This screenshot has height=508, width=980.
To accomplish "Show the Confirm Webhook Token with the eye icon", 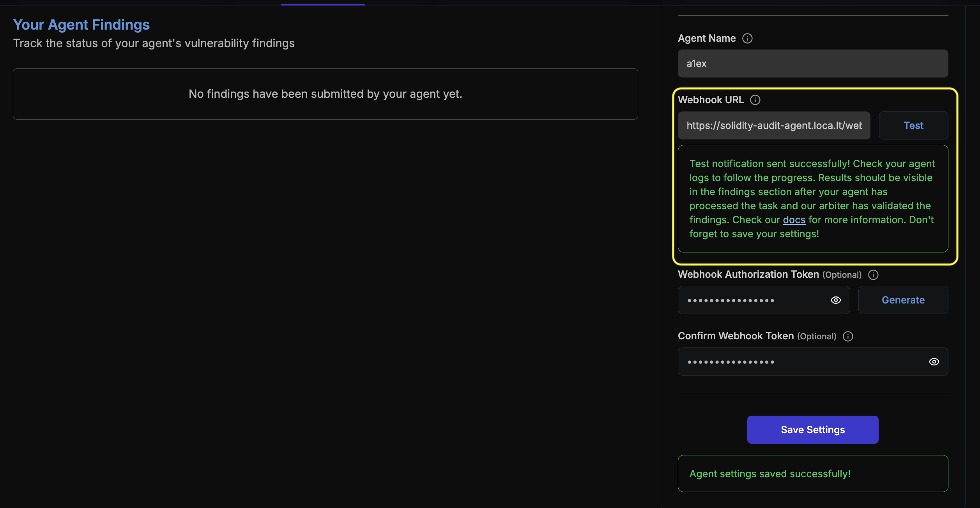I will (x=934, y=362).
